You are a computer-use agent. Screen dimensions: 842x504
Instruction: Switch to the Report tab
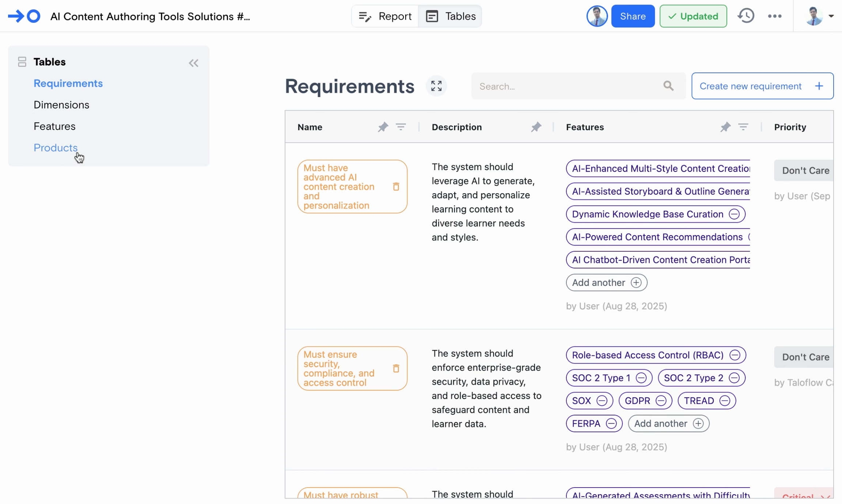pyautogui.click(x=385, y=16)
